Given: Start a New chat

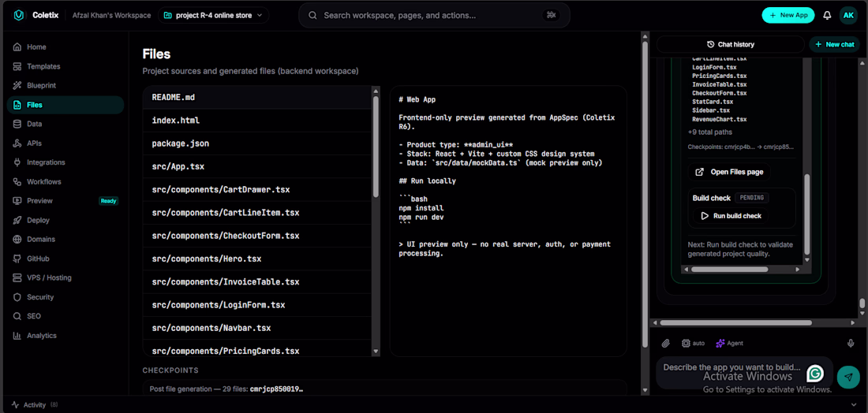Looking at the screenshot, I should click(x=834, y=44).
